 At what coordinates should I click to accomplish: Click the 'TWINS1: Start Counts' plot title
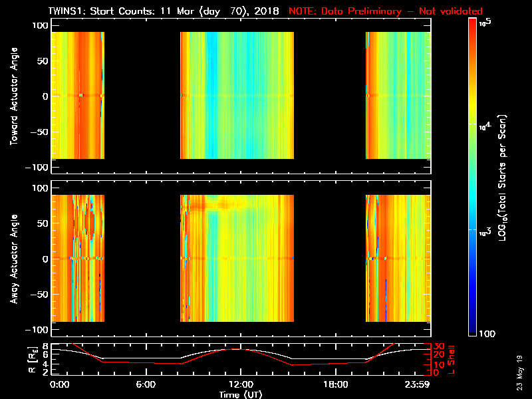(x=164, y=11)
